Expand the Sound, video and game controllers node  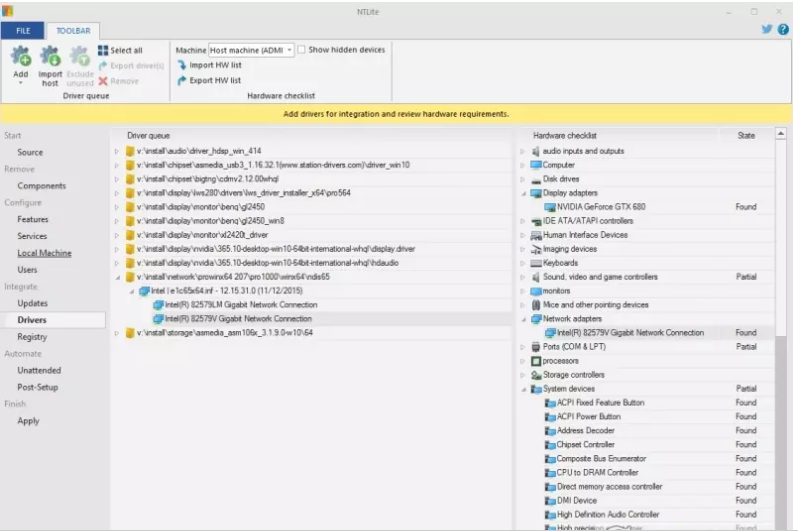tap(523, 277)
